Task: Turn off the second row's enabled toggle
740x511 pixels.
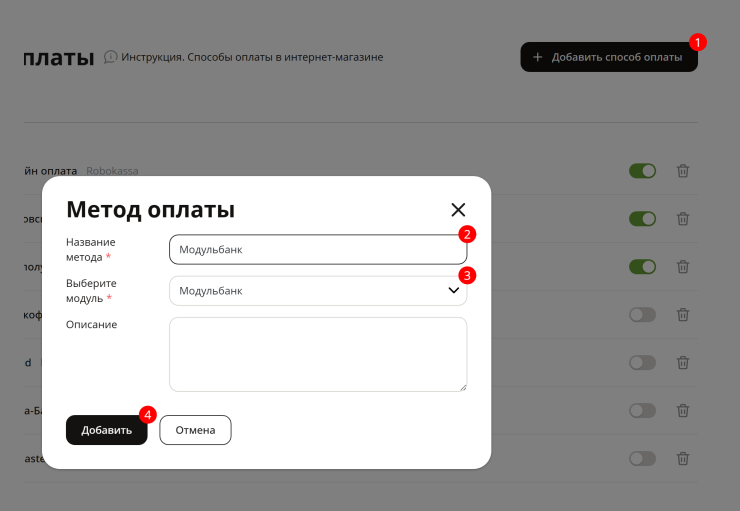Action: 642,219
